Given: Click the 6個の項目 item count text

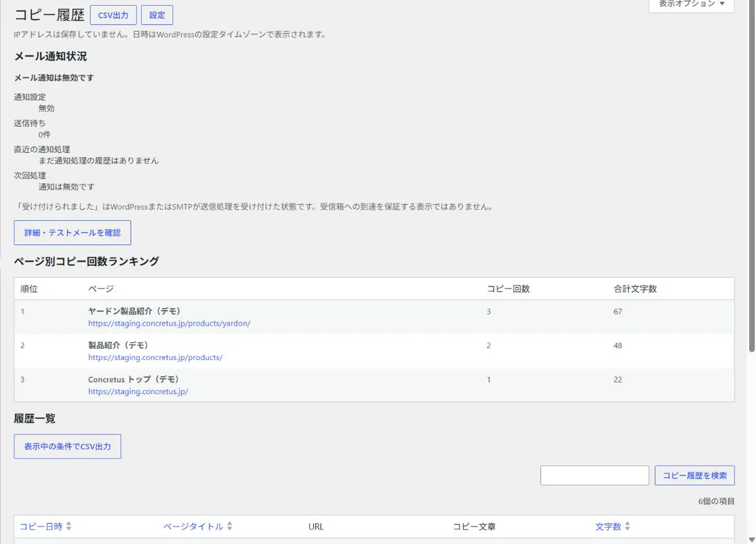Looking at the screenshot, I should pyautogui.click(x=716, y=501).
